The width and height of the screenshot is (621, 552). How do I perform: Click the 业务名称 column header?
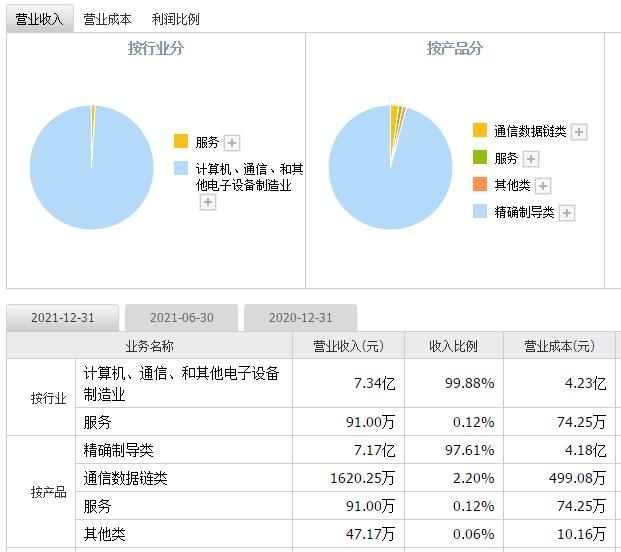point(149,346)
